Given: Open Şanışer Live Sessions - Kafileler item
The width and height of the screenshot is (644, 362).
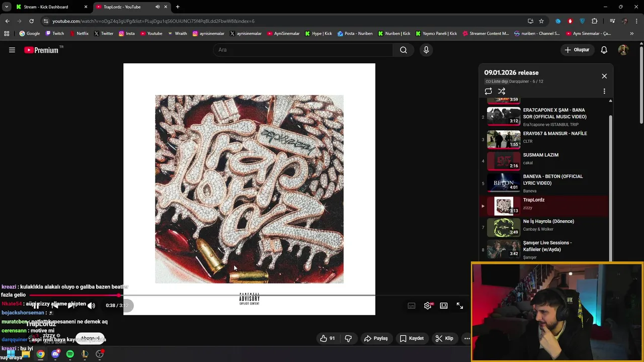Looking at the screenshot, I should tap(544, 249).
